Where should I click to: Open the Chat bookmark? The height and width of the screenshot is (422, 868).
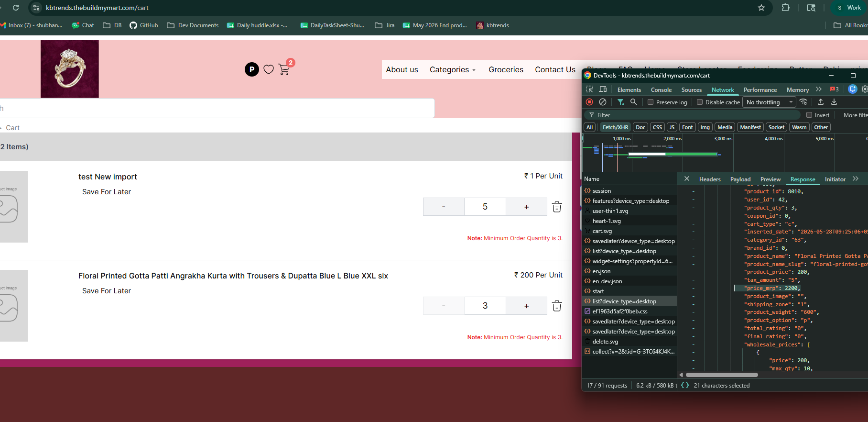83,25
